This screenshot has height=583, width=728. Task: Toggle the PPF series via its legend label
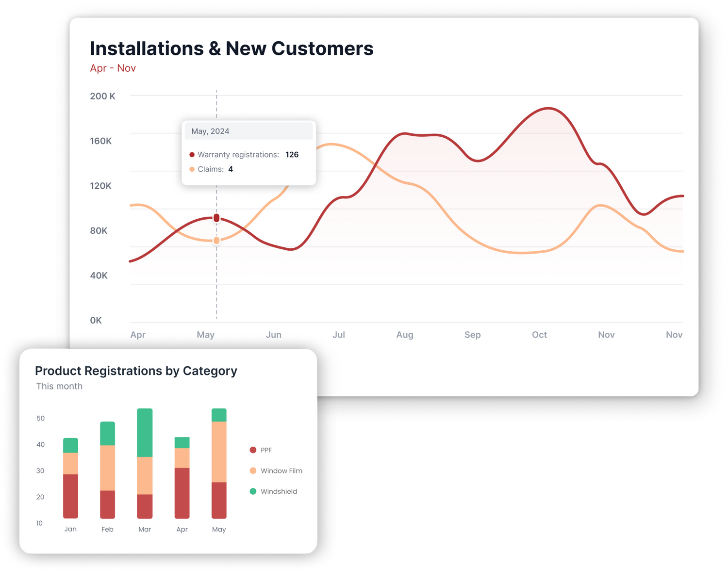pyautogui.click(x=266, y=450)
